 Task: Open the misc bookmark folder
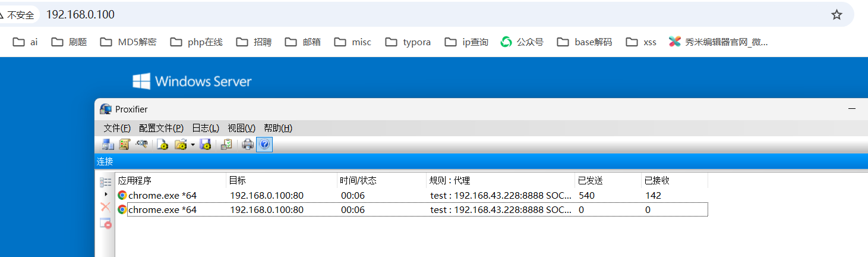pyautogui.click(x=353, y=42)
